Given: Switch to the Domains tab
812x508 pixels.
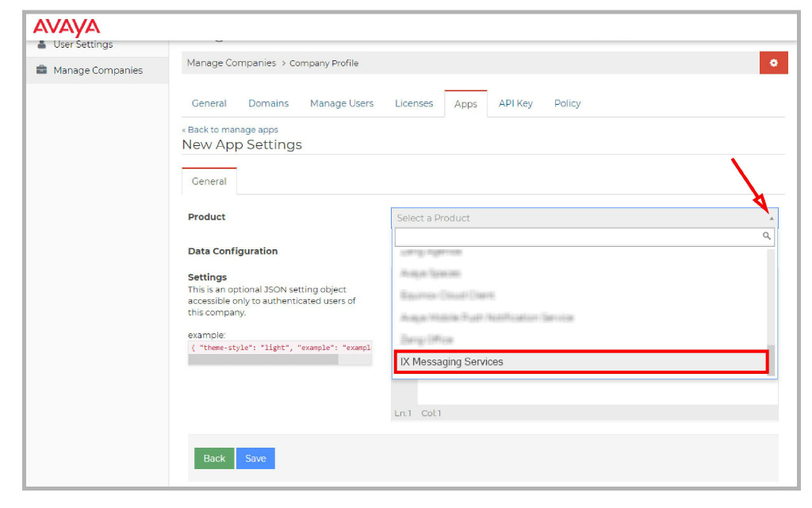Looking at the screenshot, I should [268, 103].
